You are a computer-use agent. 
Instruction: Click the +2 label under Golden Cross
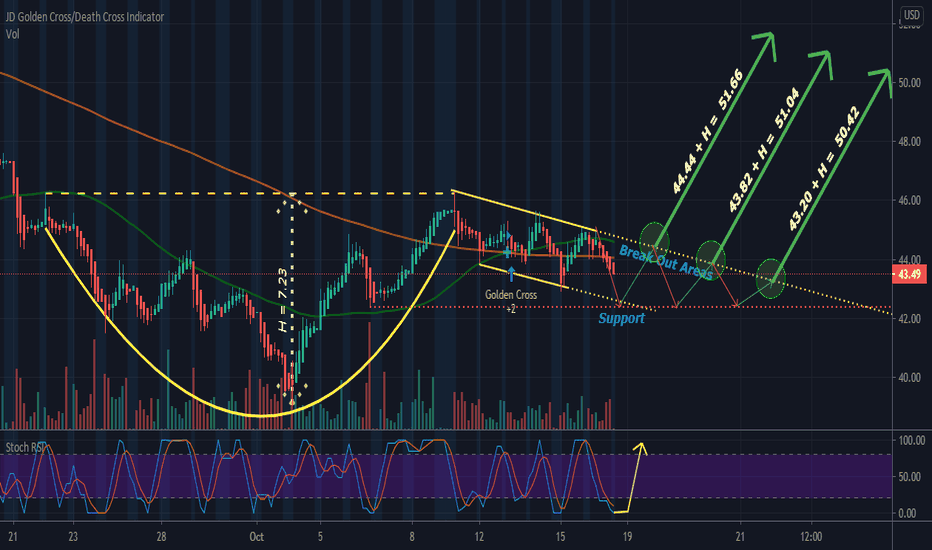[511, 309]
